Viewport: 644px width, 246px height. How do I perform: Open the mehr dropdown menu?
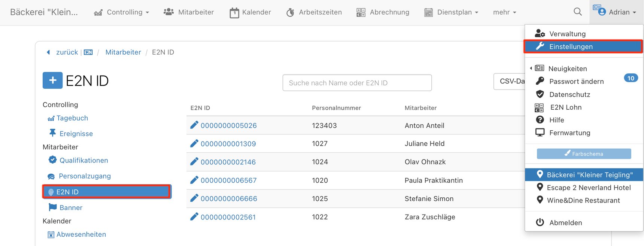click(504, 12)
